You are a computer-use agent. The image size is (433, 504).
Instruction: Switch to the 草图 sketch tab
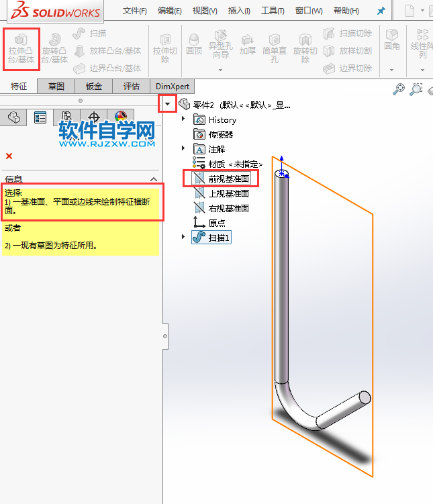(56, 86)
